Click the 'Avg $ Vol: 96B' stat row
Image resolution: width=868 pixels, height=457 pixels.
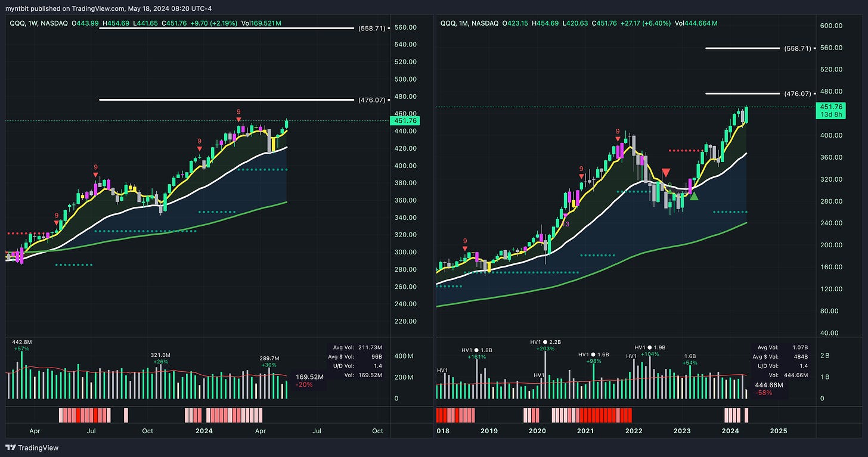tap(356, 357)
